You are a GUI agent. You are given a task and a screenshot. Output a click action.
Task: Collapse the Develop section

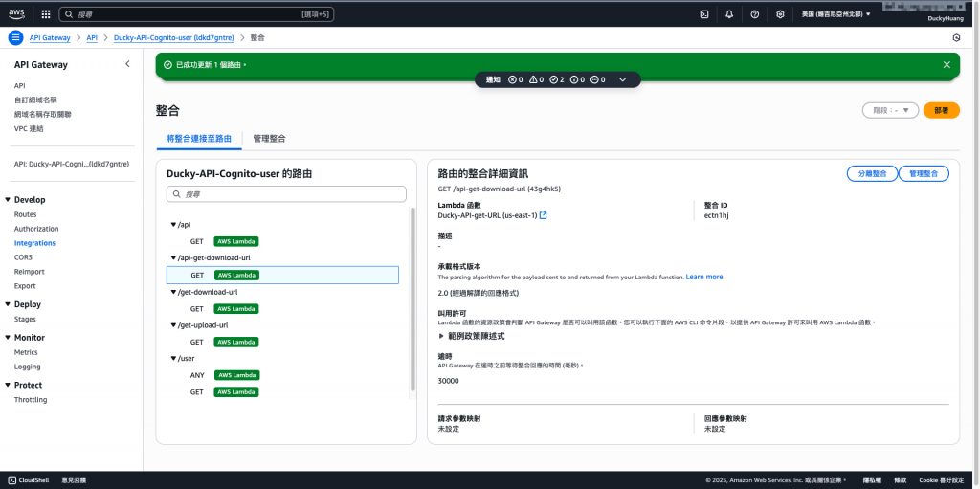coord(8,199)
